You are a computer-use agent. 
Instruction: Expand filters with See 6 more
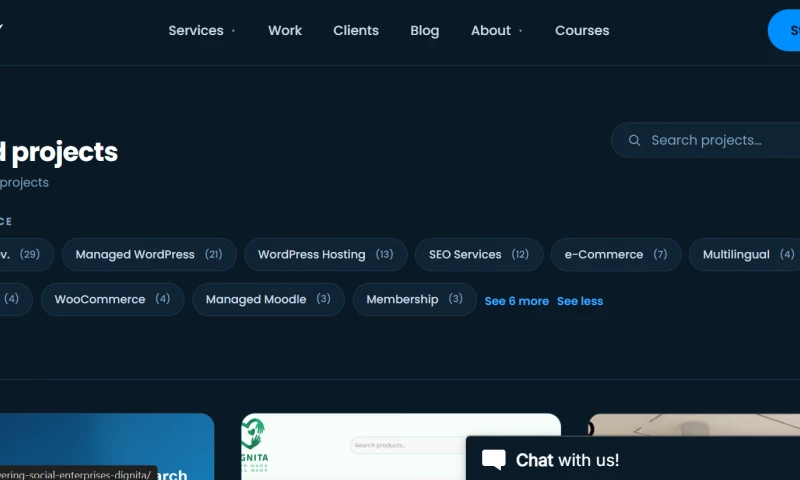[516, 301]
